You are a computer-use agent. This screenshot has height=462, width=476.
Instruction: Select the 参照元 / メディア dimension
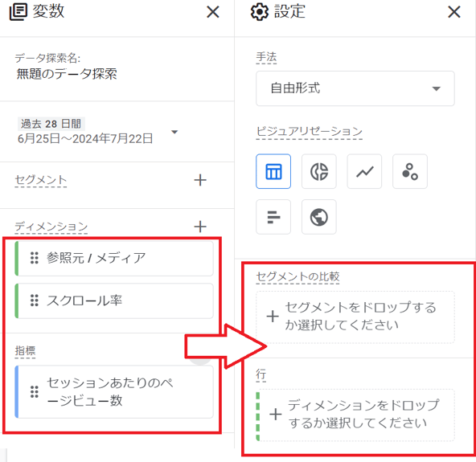click(x=114, y=259)
